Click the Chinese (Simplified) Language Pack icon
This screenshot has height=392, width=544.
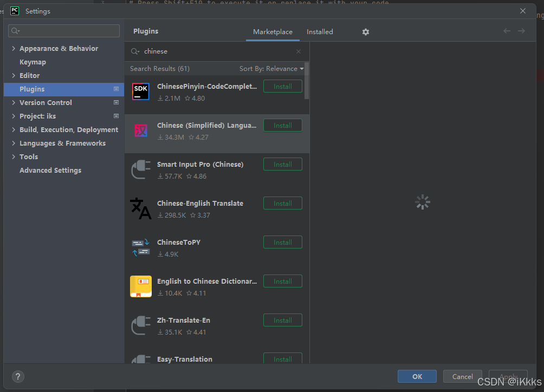coord(141,130)
